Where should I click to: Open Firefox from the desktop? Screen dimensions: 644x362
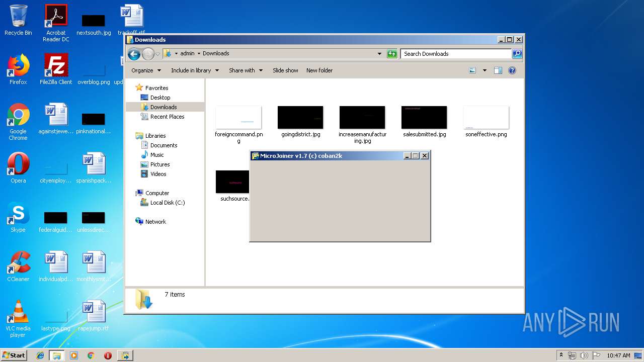pos(18,69)
